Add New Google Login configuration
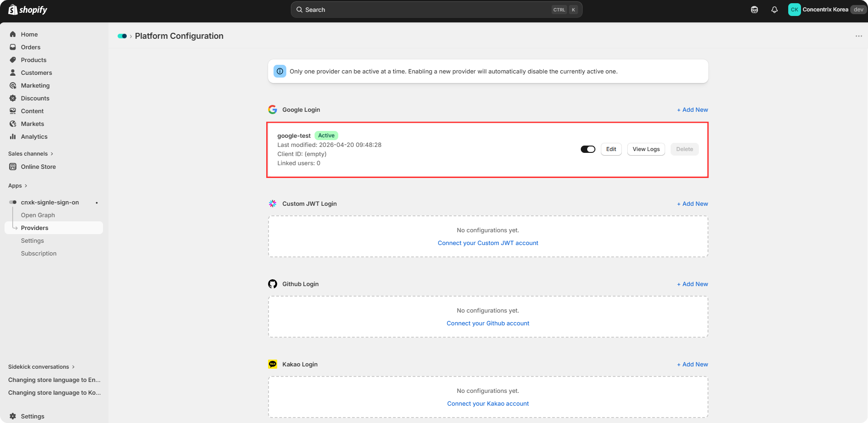868x423 pixels. (x=692, y=110)
